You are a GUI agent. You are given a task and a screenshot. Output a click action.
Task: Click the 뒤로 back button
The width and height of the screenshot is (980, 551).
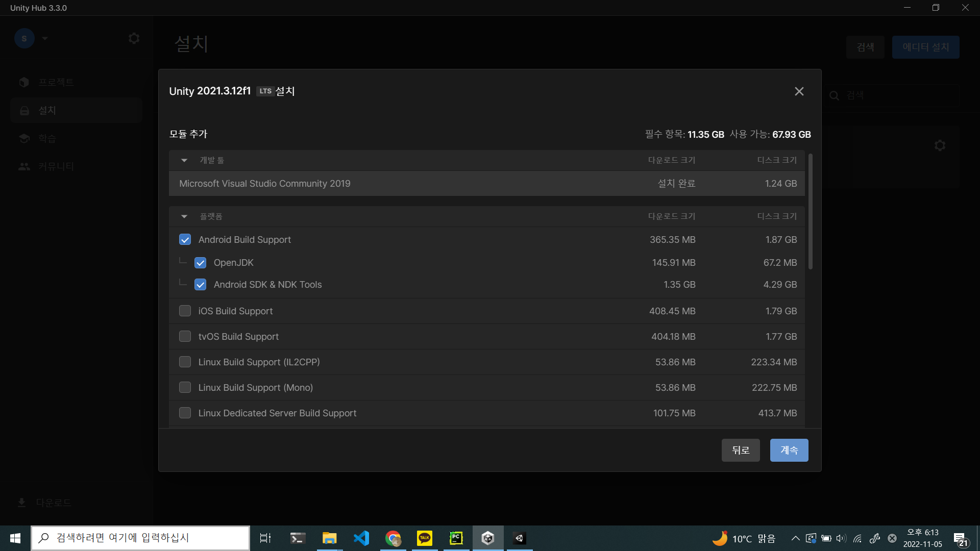[740, 450]
